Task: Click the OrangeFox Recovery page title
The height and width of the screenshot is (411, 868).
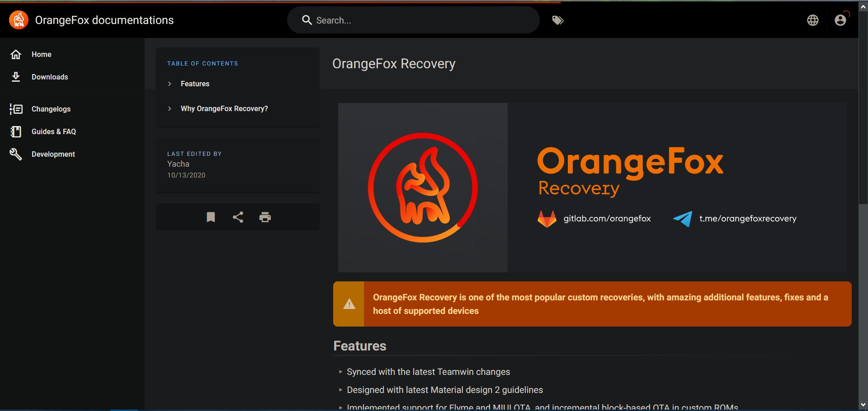Action: point(394,64)
